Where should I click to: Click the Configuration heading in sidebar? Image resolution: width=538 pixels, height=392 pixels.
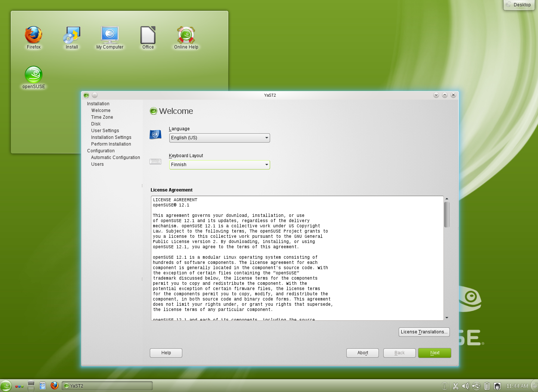(101, 151)
